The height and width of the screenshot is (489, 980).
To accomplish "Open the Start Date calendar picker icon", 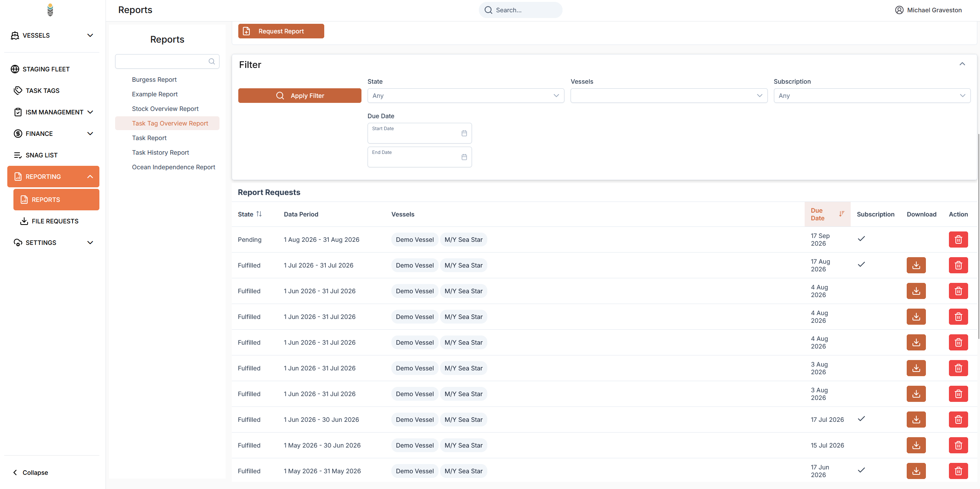I will point(464,133).
